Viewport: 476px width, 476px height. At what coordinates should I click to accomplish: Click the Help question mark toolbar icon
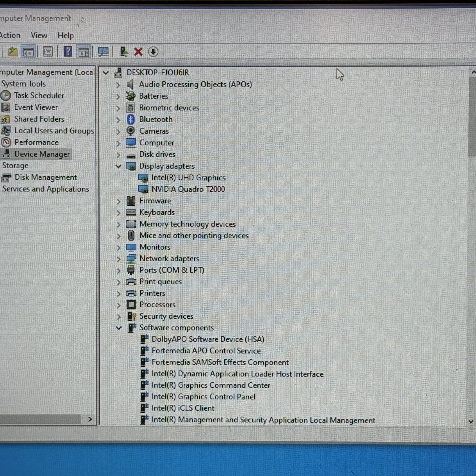click(x=68, y=52)
